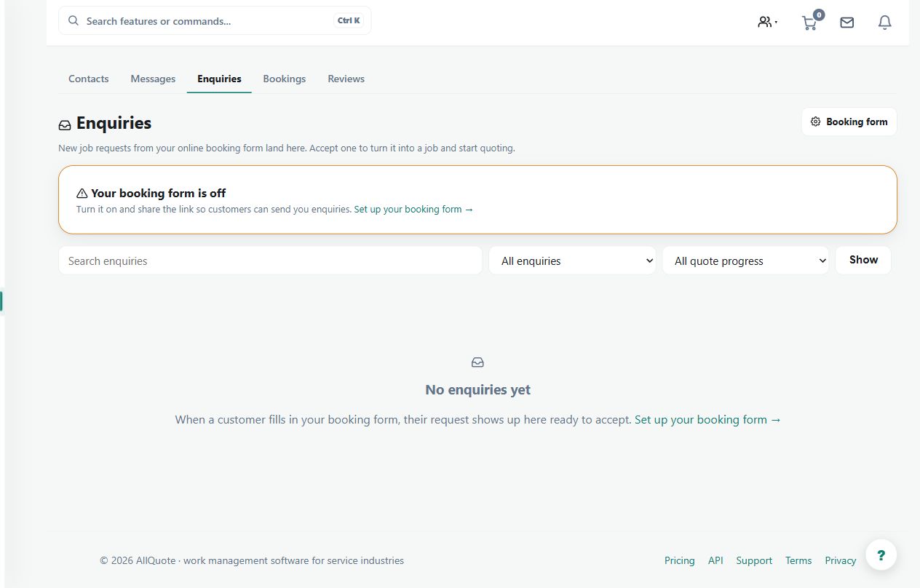Go to the Reviews tab
The image size is (920, 588).
(x=346, y=79)
